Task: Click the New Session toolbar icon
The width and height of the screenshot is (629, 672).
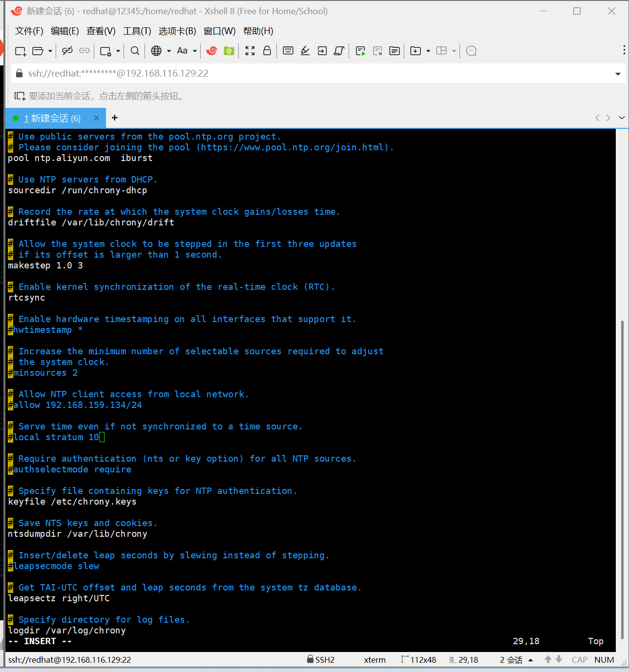Action: 21,51
